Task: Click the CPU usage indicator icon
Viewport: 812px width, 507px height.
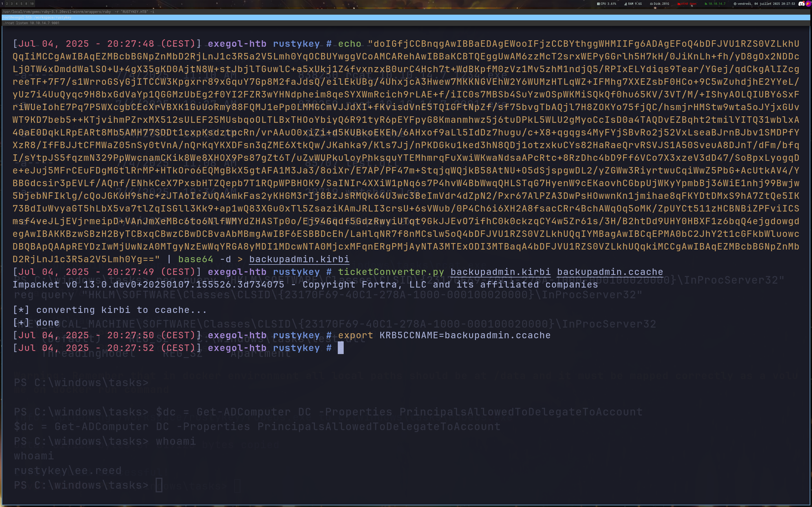Action: coord(599,4)
